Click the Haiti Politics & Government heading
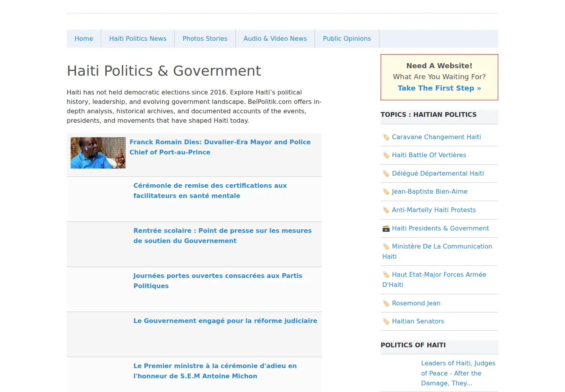 tap(164, 71)
